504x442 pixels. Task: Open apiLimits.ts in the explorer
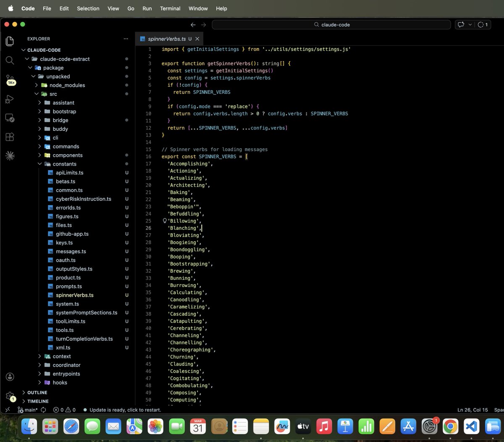(x=70, y=173)
